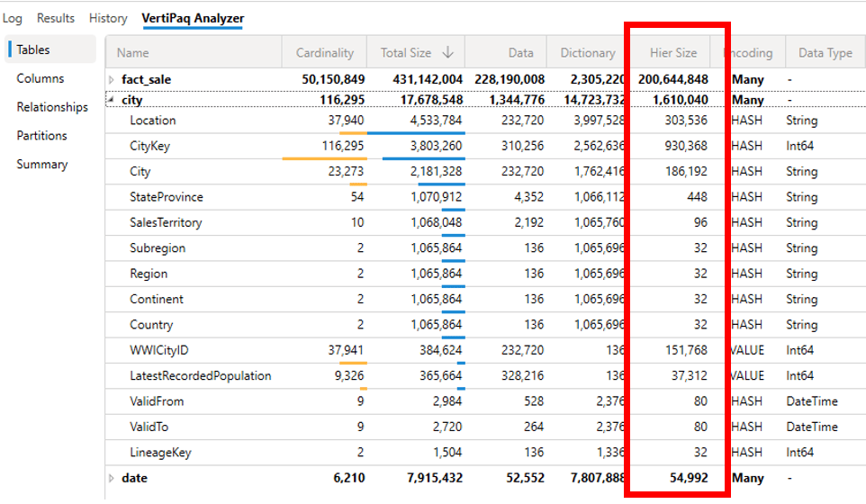
Task: Open the Columns view in sidebar
Action: pyautogui.click(x=41, y=78)
